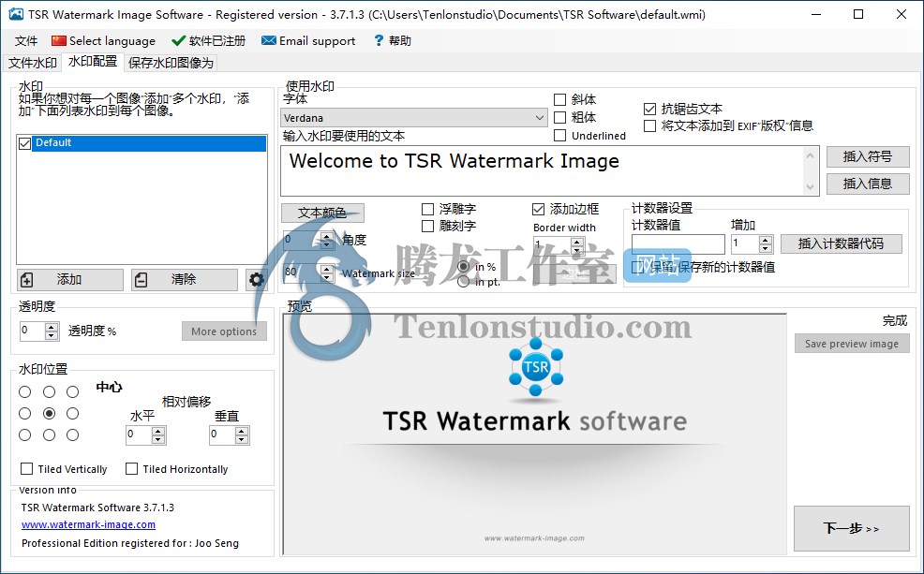
Task: Click the 插入信息 button
Action: pos(868,184)
